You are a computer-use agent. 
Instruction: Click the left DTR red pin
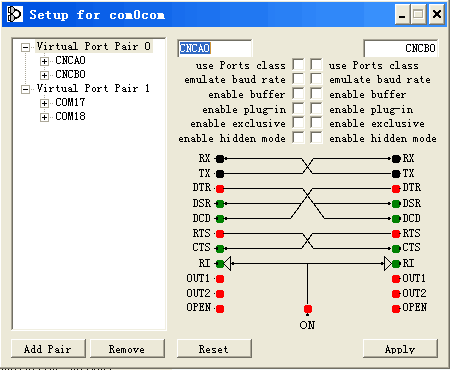click(220, 189)
